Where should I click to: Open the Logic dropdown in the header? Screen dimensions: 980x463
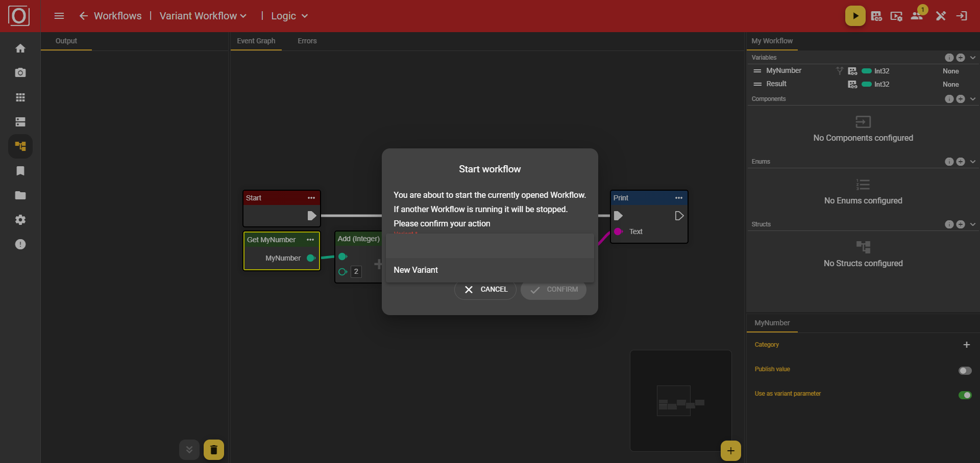[289, 16]
